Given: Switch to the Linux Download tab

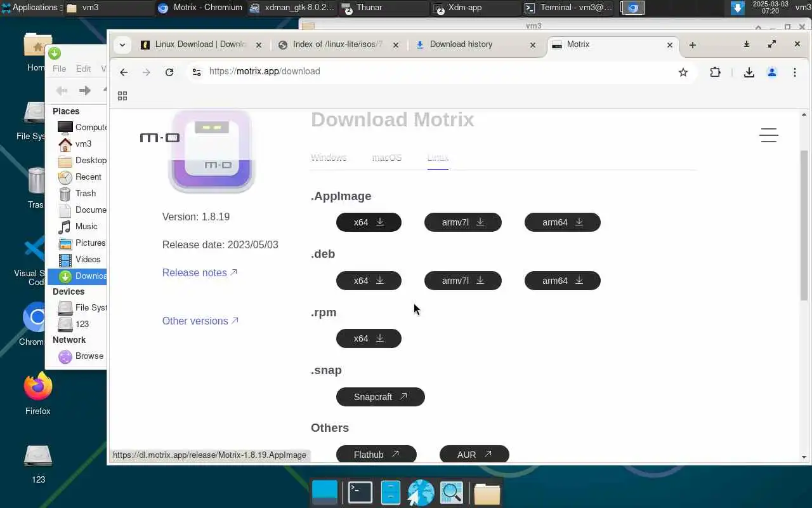Looking at the screenshot, I should (201, 44).
